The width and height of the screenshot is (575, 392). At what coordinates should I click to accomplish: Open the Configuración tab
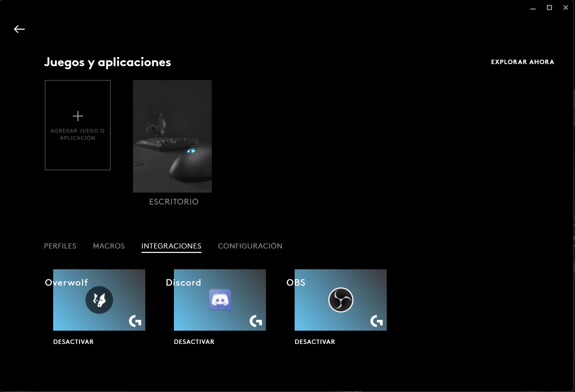pyautogui.click(x=250, y=246)
